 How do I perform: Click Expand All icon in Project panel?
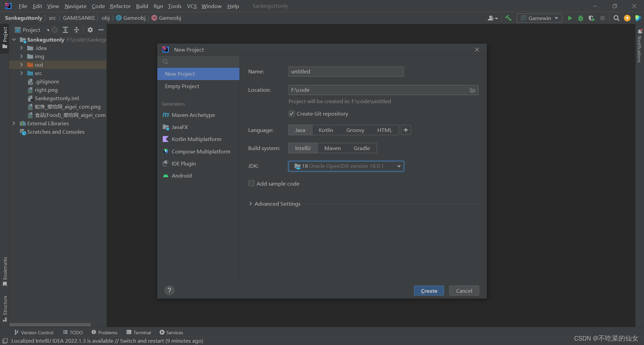pyautogui.click(x=65, y=30)
